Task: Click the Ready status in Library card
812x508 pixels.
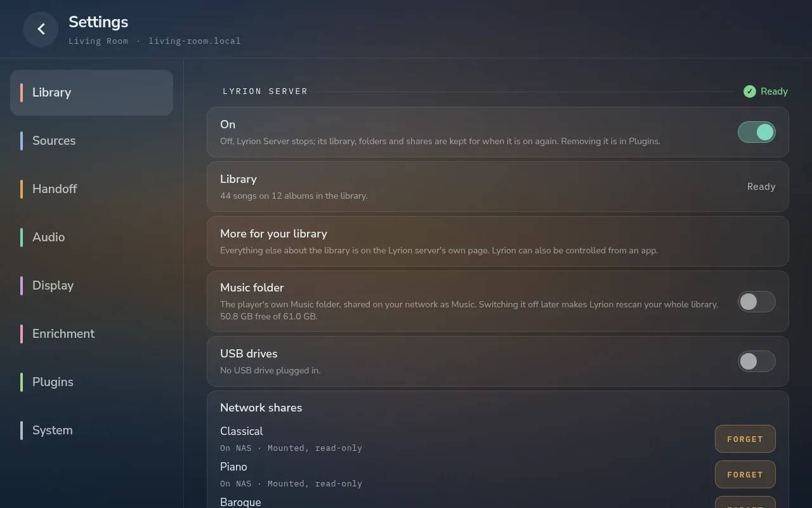Action: pyautogui.click(x=761, y=187)
